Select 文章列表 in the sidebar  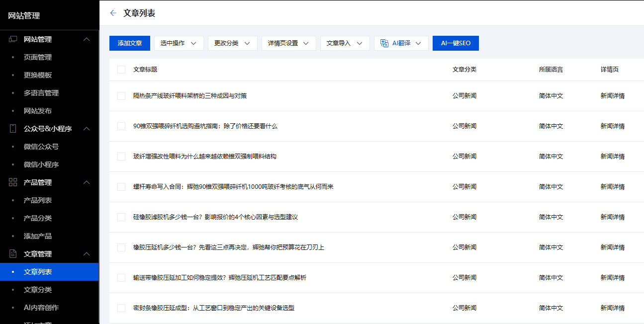[49, 272]
